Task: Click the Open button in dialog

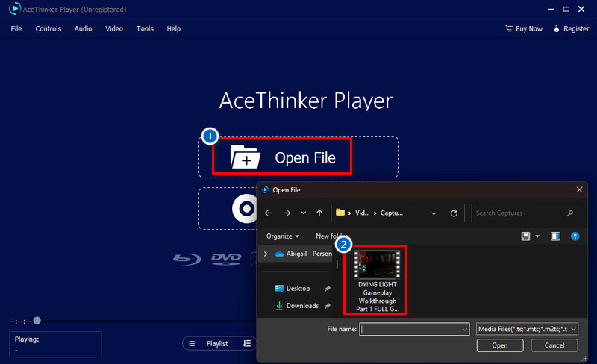Action: point(500,345)
